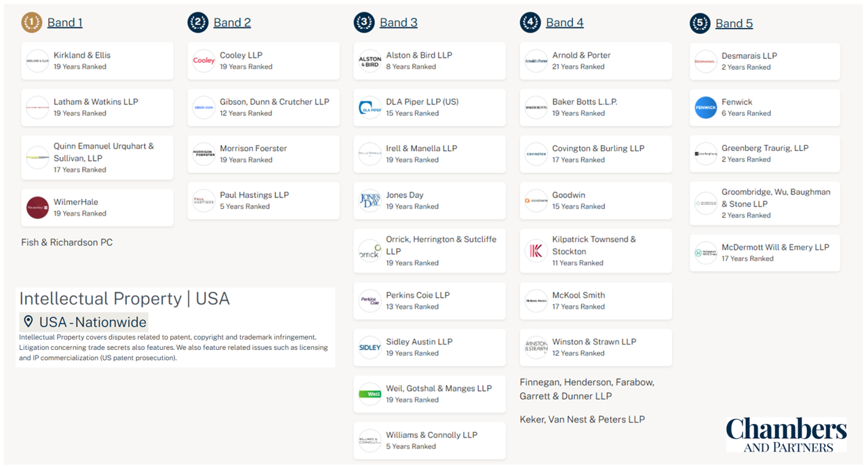Select the Band 5 heading link
Viewport: 868px width, 468px height.
pyautogui.click(x=734, y=23)
